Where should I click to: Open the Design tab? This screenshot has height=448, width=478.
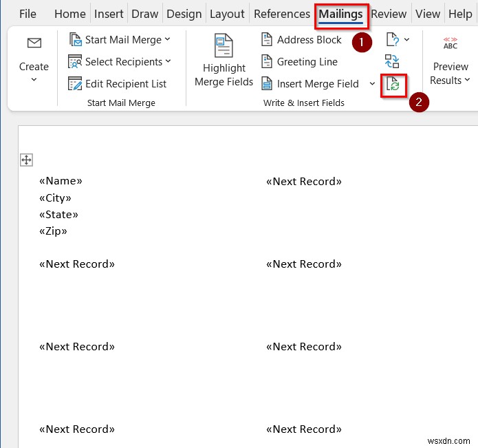[184, 14]
